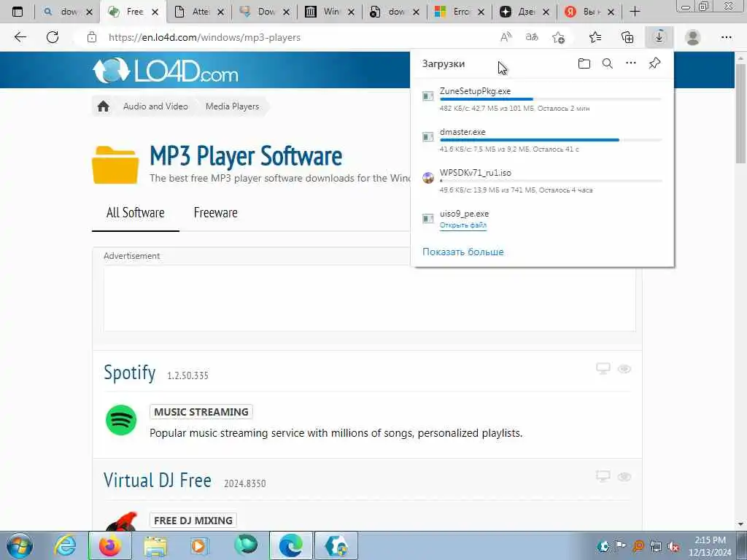Switch to the 'Win' browser tab

[x=330, y=12]
